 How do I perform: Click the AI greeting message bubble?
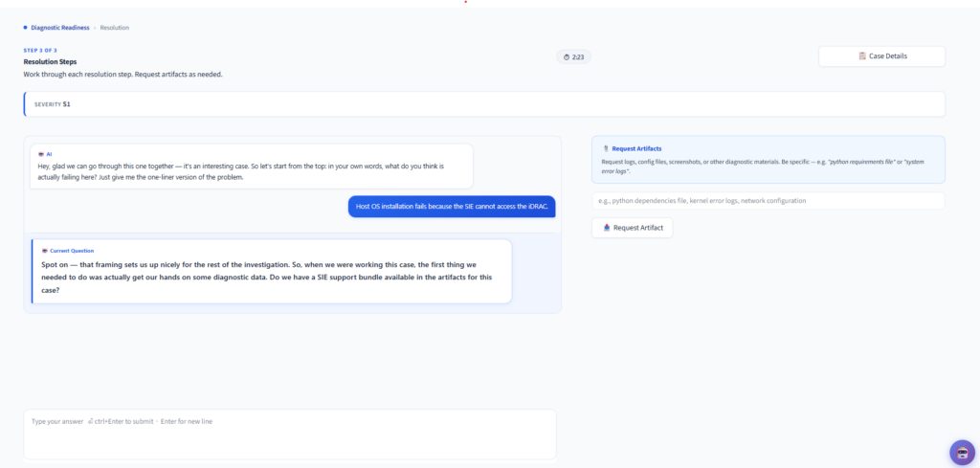252,167
